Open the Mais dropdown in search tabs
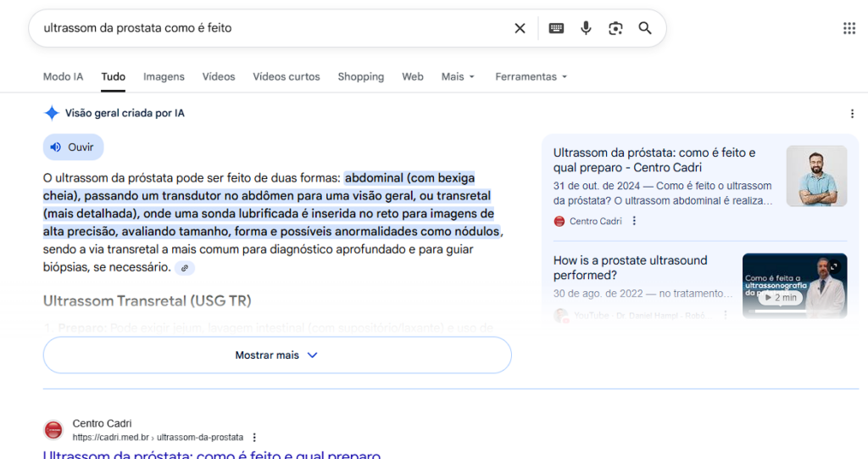Screen dimensions: 868x459 (x=458, y=76)
